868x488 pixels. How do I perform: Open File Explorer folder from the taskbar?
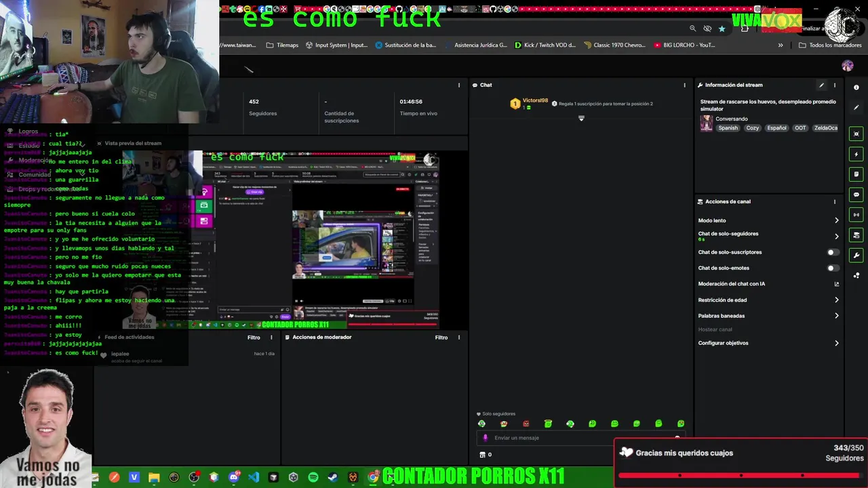pyautogui.click(x=154, y=477)
